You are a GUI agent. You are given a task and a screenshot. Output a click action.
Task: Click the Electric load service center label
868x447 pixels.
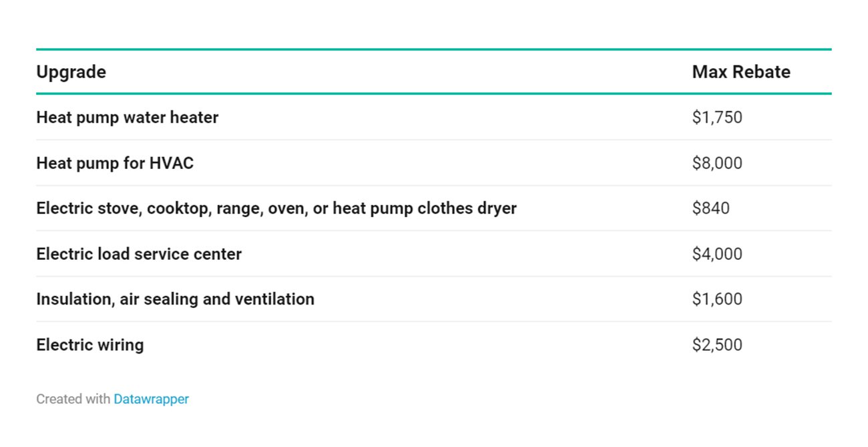(139, 254)
